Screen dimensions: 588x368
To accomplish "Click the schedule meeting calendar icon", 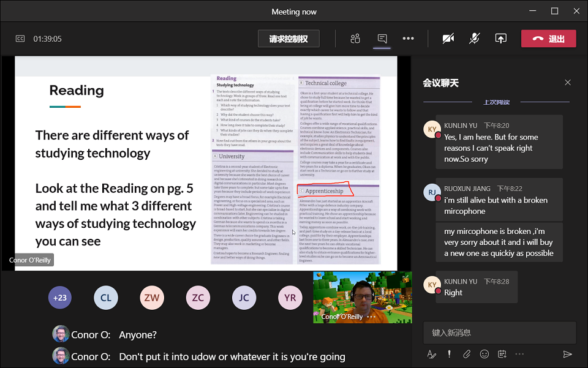I will click(x=502, y=354).
